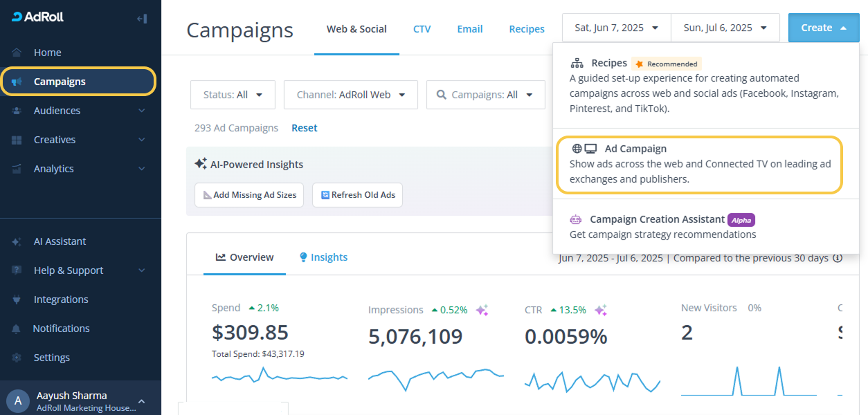Open the Channel: AdRoll Web dropdown
The image size is (868, 415).
click(350, 95)
